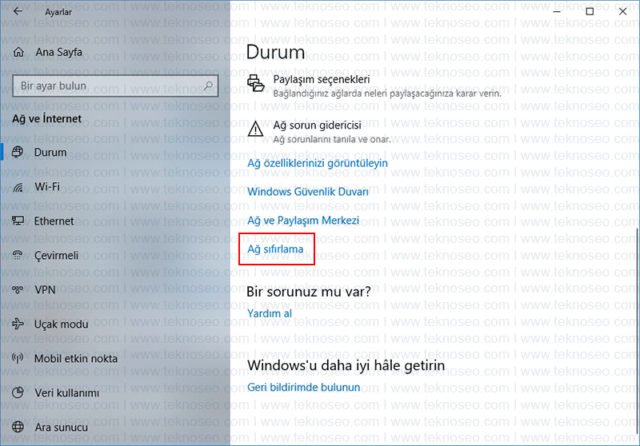
Task: Click the Yardım al link
Action: click(x=269, y=313)
